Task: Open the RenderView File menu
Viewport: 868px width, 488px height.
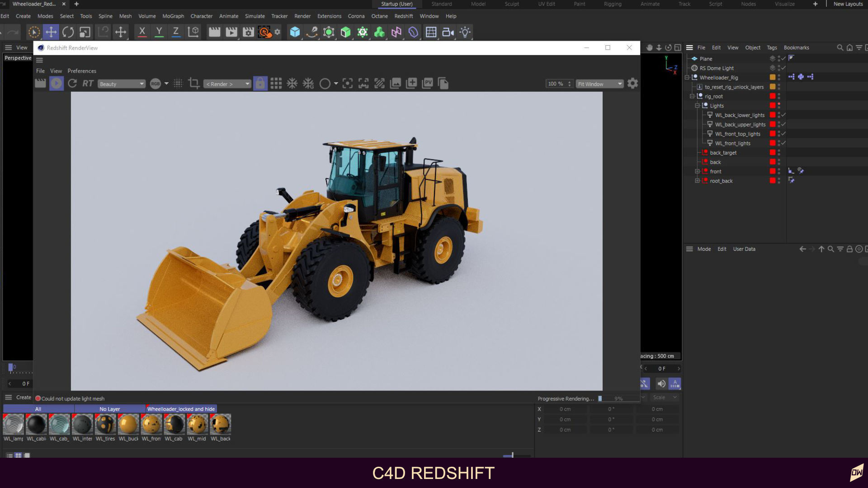Action: coord(40,71)
